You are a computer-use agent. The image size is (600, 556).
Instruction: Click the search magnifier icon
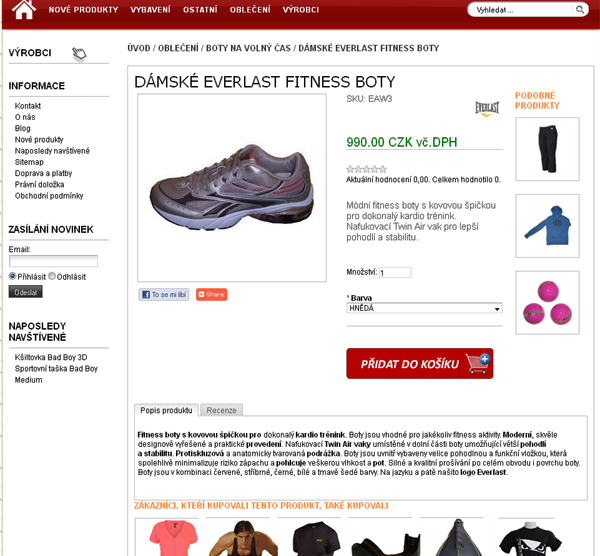pos(580,10)
